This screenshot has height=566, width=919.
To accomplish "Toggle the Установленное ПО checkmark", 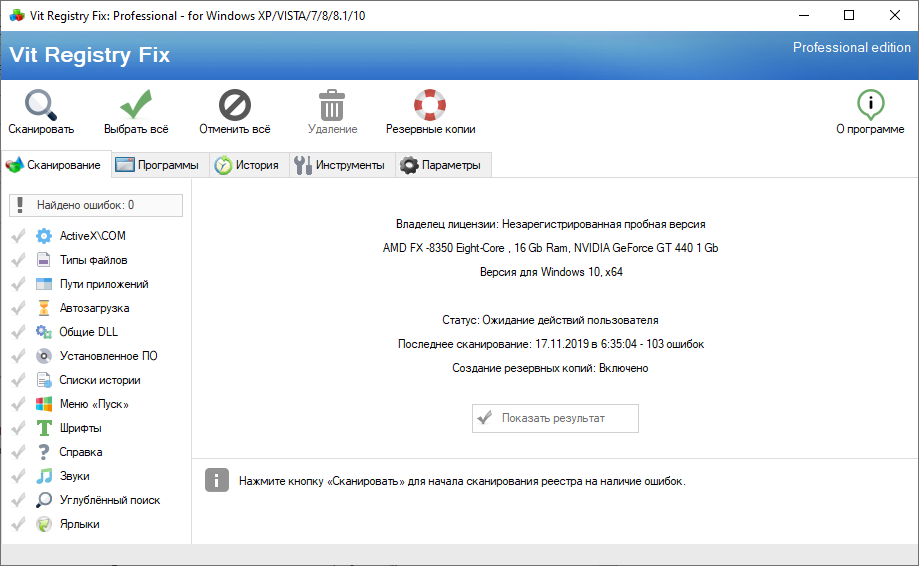I will [x=18, y=356].
